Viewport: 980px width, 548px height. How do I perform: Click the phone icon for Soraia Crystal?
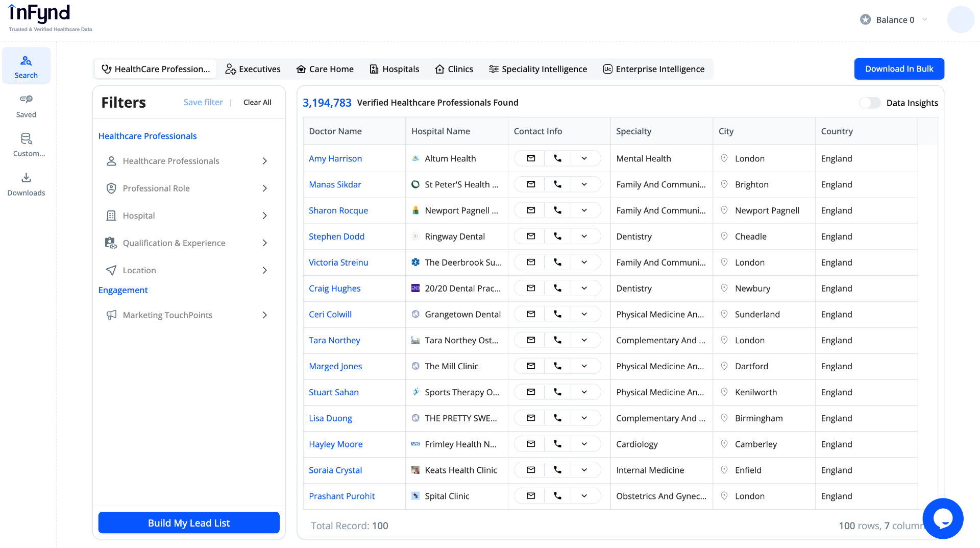[557, 470]
